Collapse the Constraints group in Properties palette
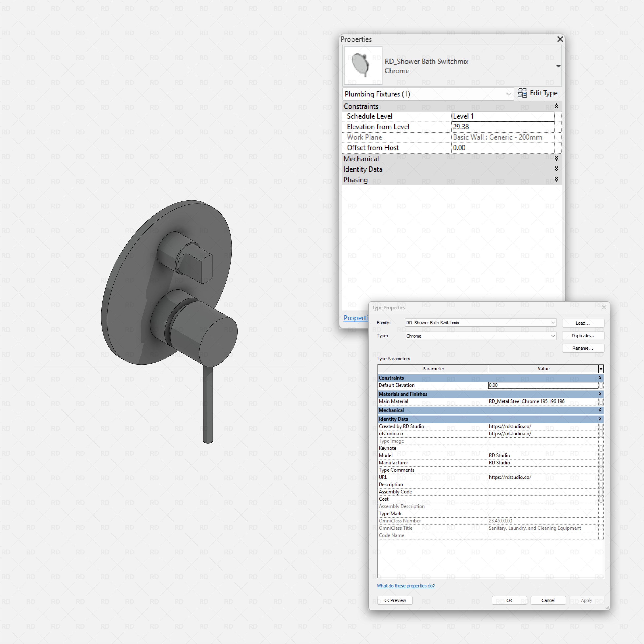 pos(556,106)
